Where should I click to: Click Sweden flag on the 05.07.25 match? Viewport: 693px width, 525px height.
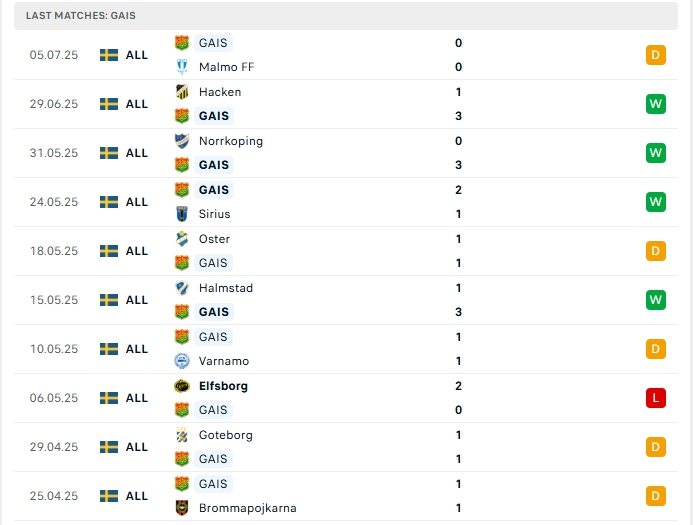click(x=109, y=55)
